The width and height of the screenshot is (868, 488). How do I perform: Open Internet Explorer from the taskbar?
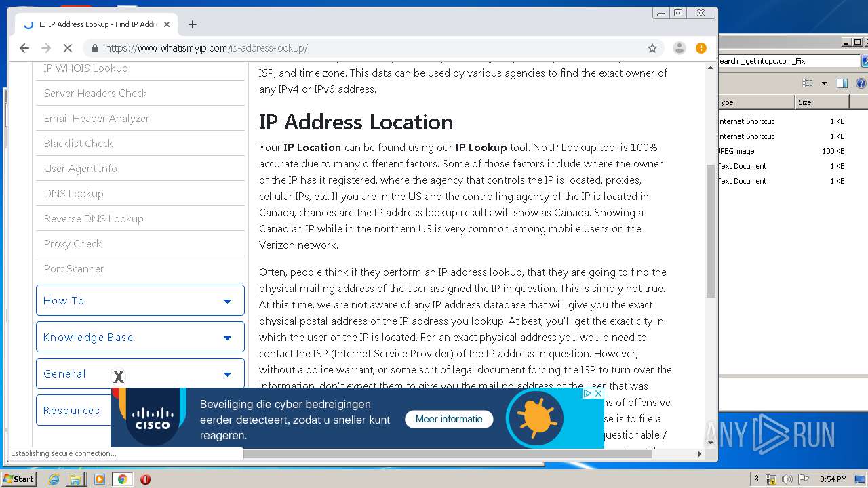54,479
